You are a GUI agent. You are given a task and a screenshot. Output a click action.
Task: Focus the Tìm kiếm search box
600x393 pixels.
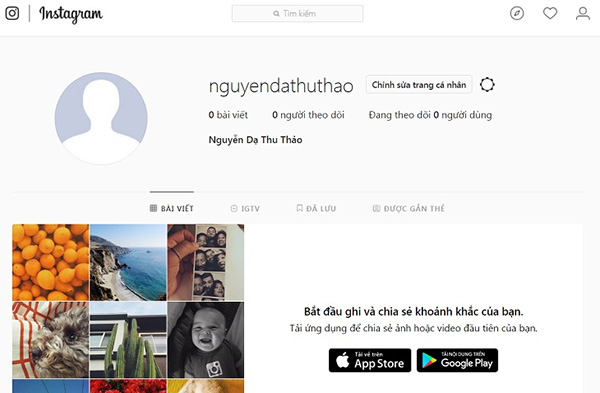click(297, 14)
